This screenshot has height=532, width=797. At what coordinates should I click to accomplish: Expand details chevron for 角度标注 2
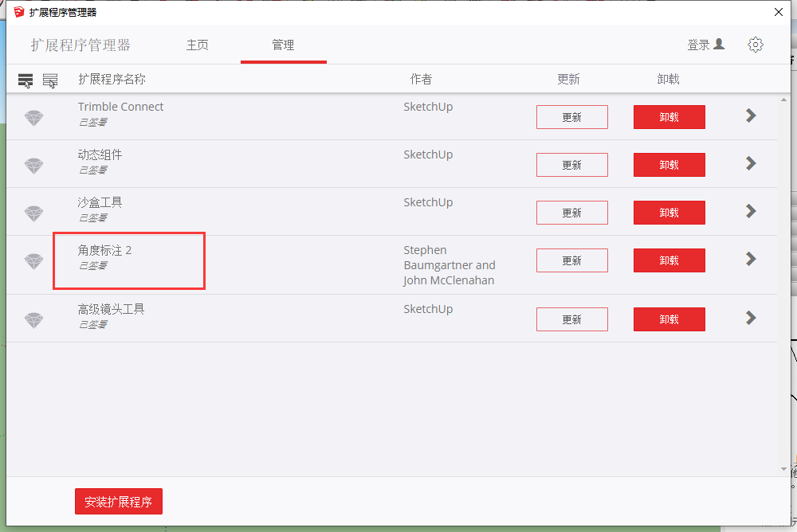[x=751, y=259]
